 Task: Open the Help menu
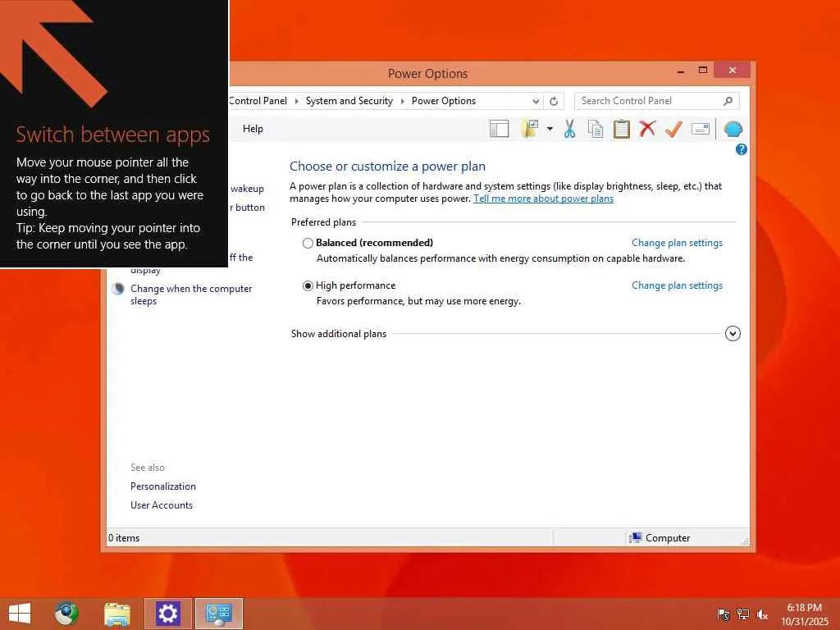click(253, 129)
